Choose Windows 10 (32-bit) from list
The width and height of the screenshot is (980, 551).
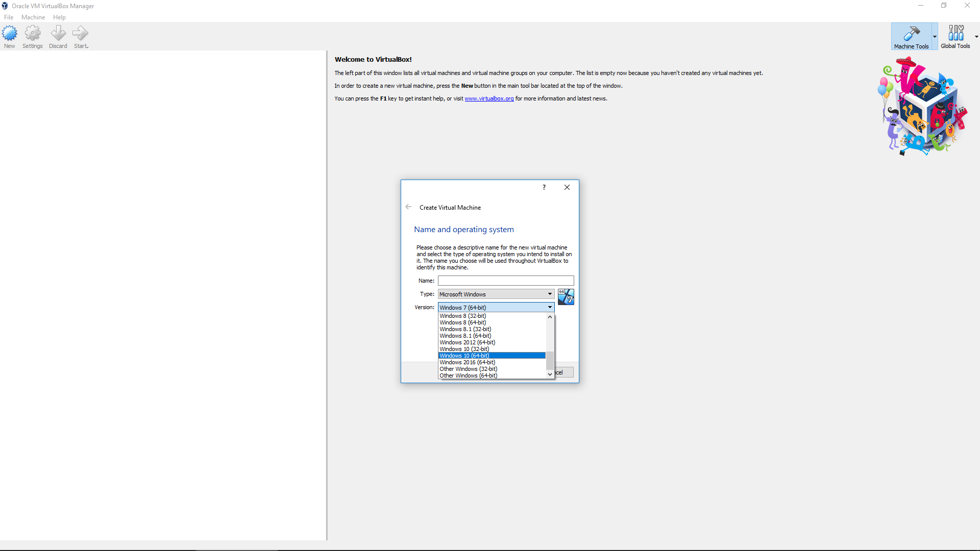pos(492,349)
